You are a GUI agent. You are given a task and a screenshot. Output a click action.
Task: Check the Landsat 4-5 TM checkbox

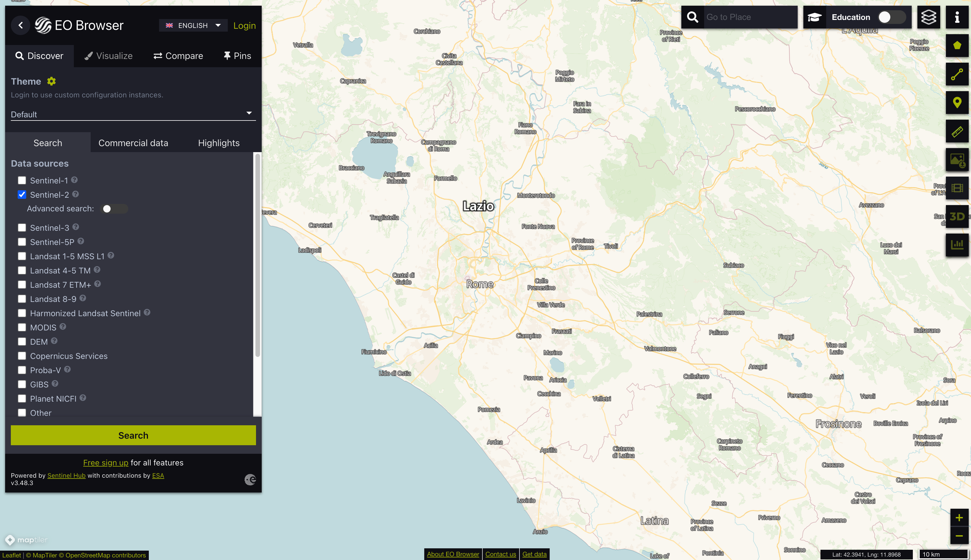(x=22, y=270)
